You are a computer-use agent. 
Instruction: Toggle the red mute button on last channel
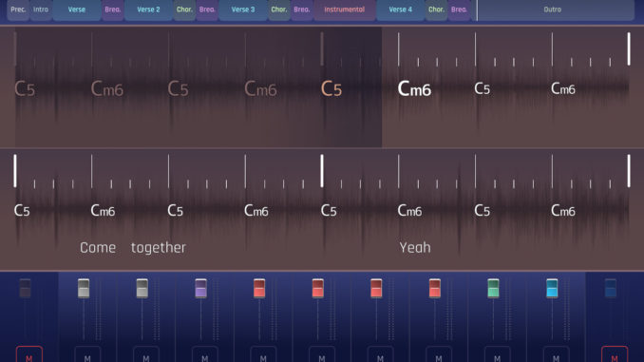615,355
